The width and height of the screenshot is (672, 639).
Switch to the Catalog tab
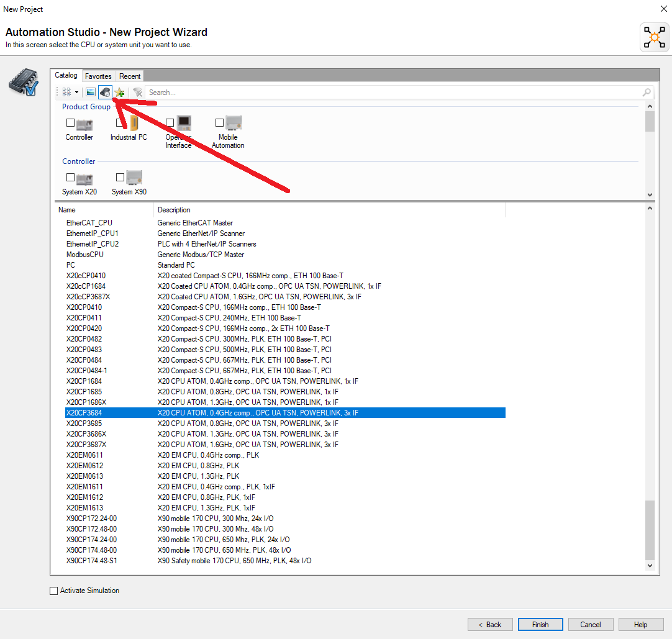click(66, 75)
